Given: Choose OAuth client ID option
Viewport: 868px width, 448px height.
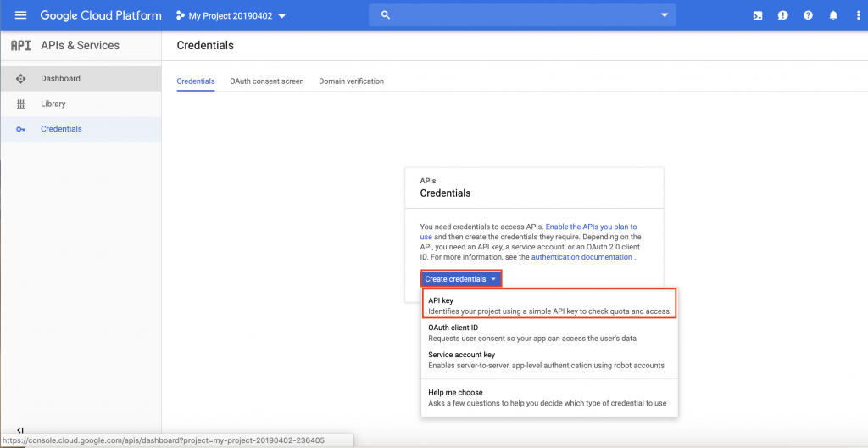Looking at the screenshot, I should tap(549, 333).
